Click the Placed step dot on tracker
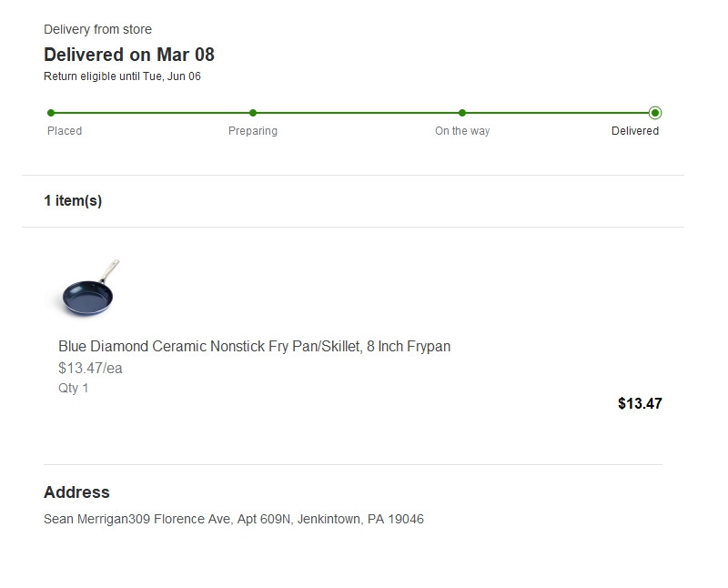Image resolution: width=728 pixels, height=588 pixels. coord(51,113)
